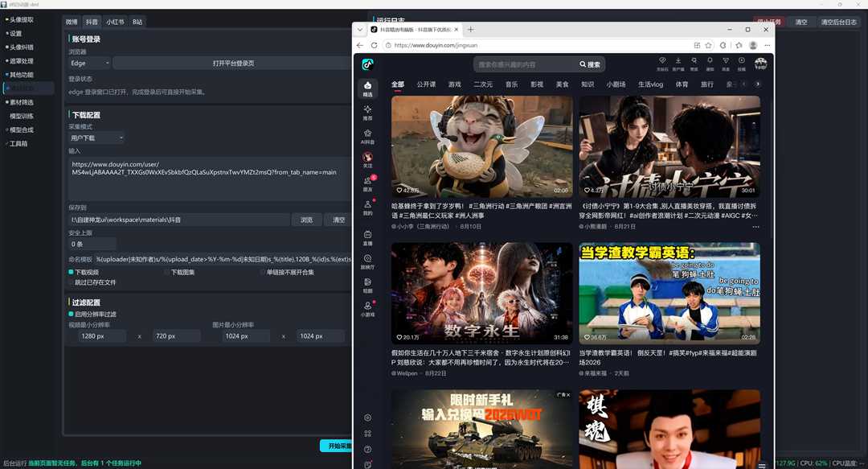Image resolution: width=868 pixels, height=469 pixels.
Task: Switch to the 微博 tab
Action: 72,23
